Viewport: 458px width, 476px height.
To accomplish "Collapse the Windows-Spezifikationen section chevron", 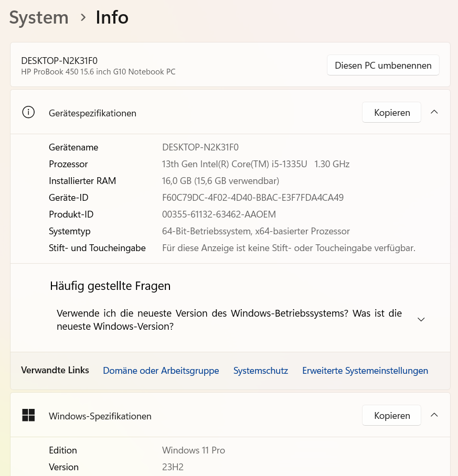I will (x=434, y=415).
